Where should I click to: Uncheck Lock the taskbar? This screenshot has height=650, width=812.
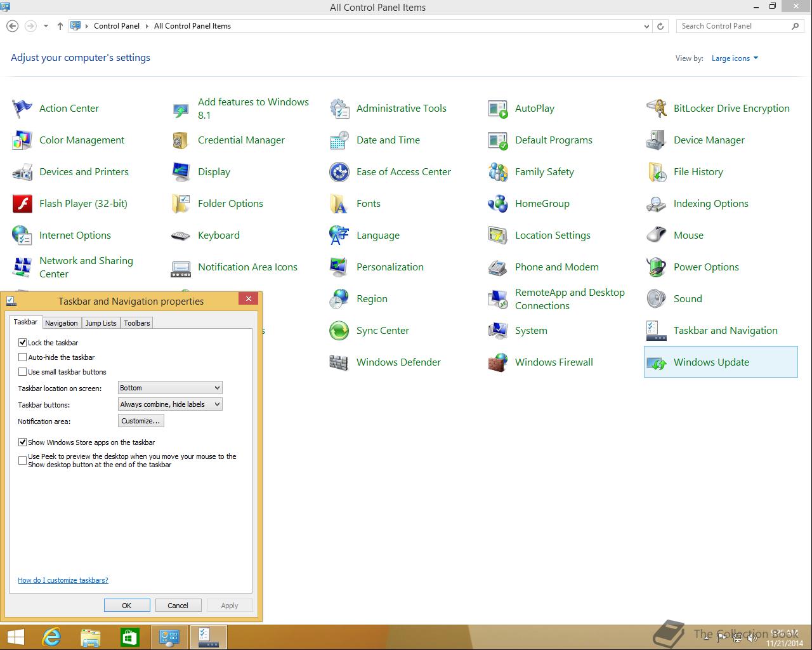tap(23, 343)
